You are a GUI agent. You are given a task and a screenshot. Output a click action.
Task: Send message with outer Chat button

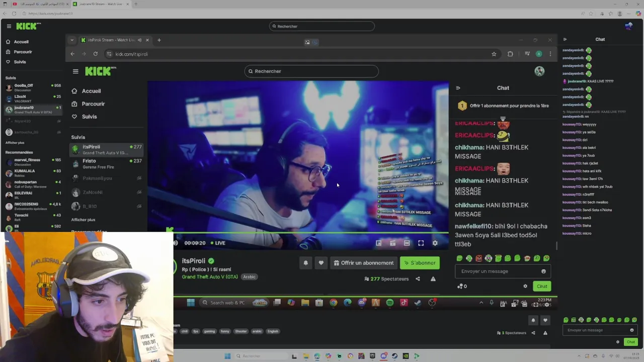point(630,342)
